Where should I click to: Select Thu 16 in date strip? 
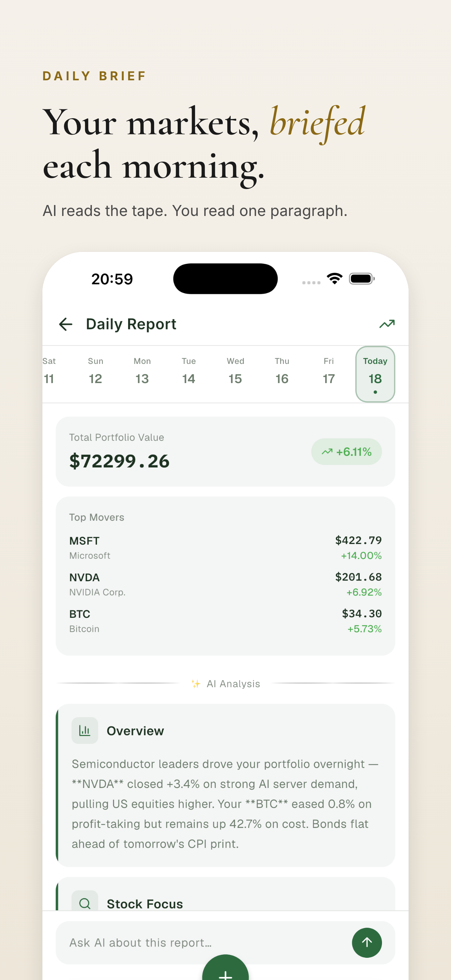pos(282,374)
